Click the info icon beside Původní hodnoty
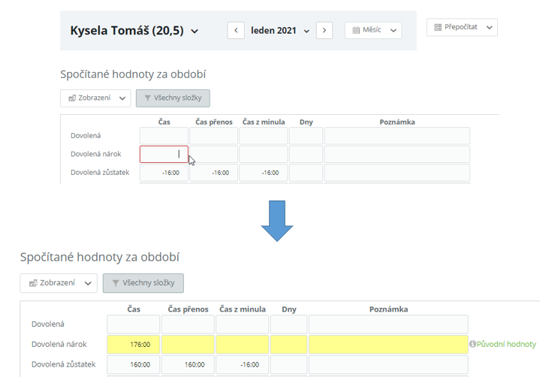The height and width of the screenshot is (392, 558). (472, 345)
